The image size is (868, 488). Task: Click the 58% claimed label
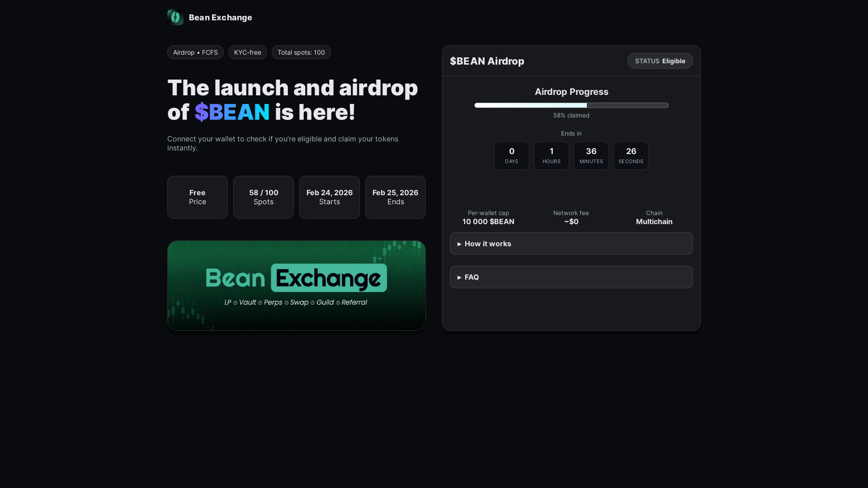tap(571, 115)
